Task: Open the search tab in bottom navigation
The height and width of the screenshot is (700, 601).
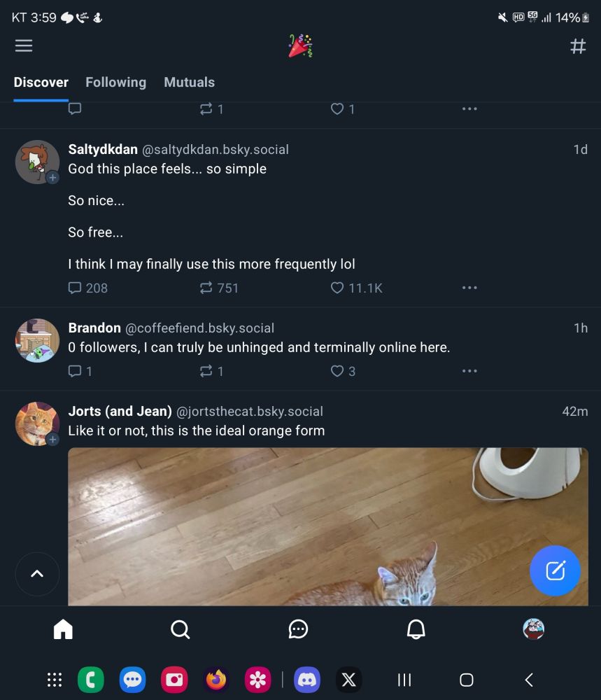Action: pyautogui.click(x=181, y=629)
